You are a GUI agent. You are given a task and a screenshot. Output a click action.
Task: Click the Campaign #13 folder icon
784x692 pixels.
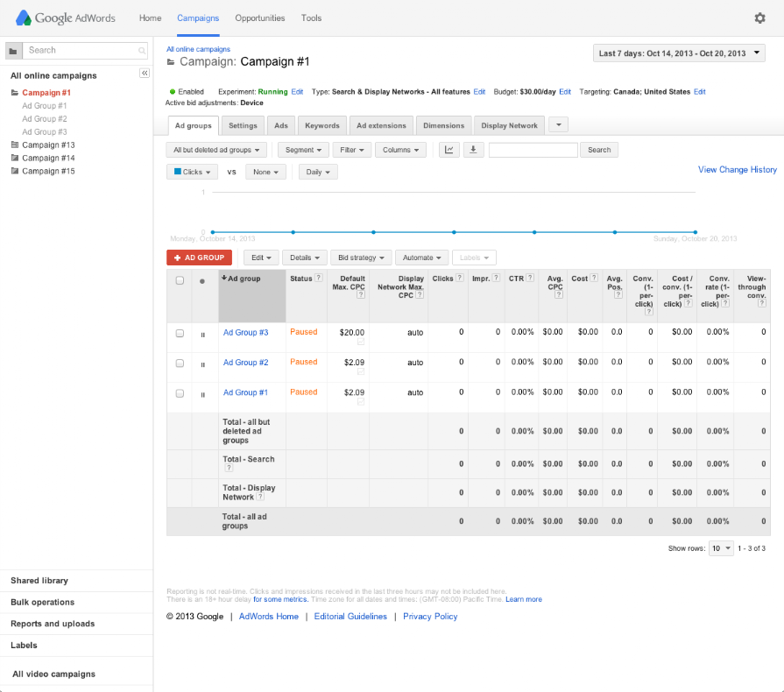[x=15, y=145]
